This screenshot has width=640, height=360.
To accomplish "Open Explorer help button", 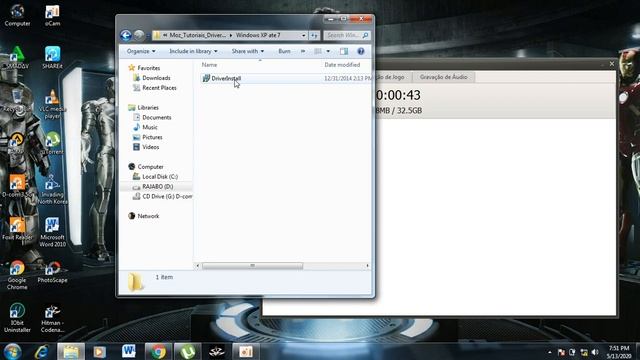I will coord(360,51).
